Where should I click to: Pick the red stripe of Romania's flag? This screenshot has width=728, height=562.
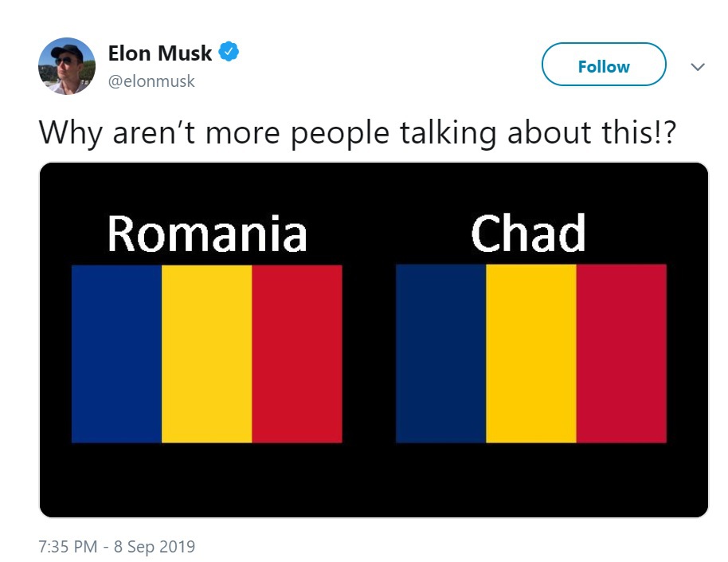click(x=297, y=354)
